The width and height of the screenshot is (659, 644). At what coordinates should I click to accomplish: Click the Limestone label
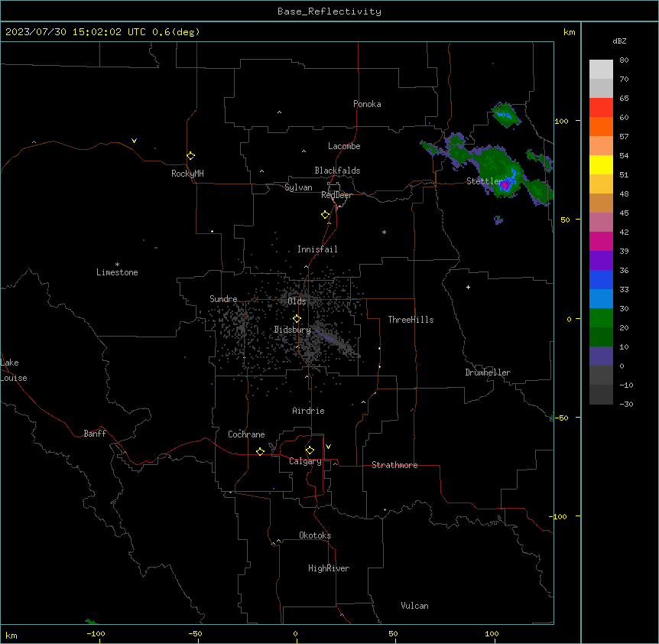117,272
